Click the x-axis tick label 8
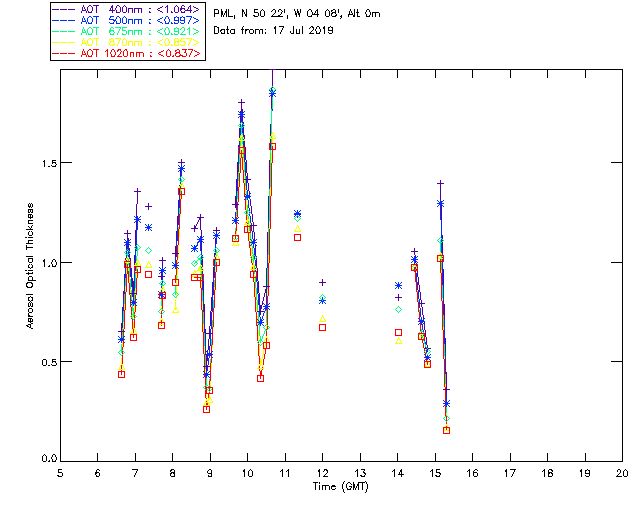Viewport: 640px width, 512px height. 173,473
